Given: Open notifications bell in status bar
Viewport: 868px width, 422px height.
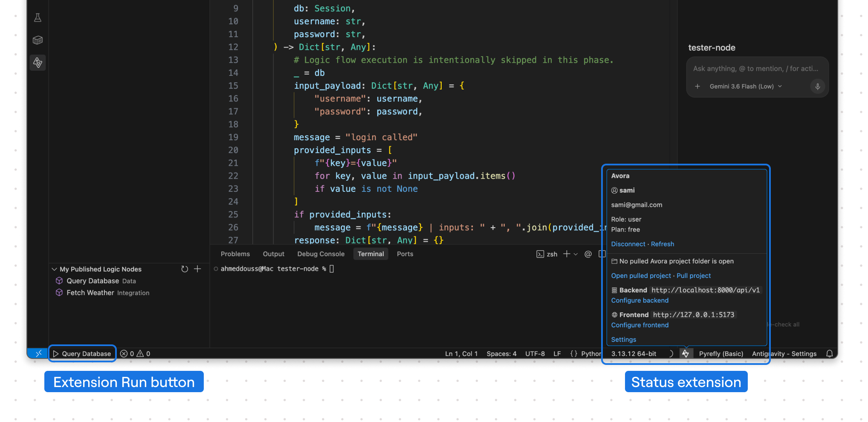Looking at the screenshot, I should [829, 354].
